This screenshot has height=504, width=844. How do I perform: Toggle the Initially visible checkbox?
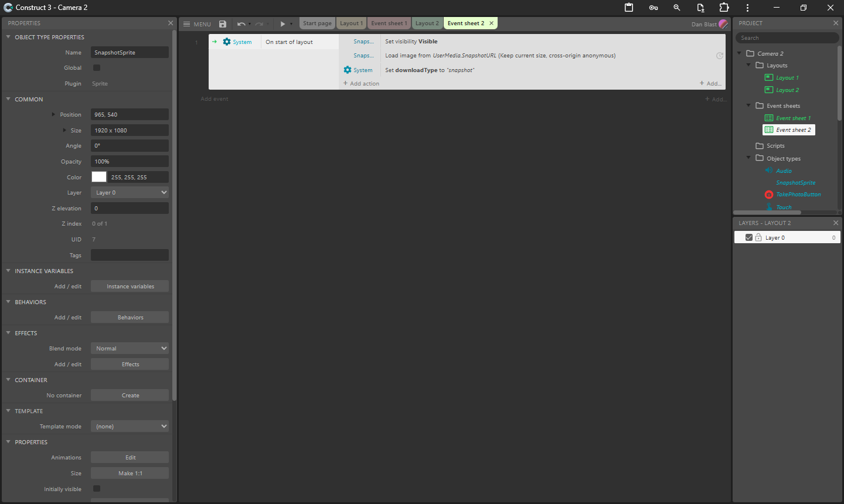(x=97, y=489)
